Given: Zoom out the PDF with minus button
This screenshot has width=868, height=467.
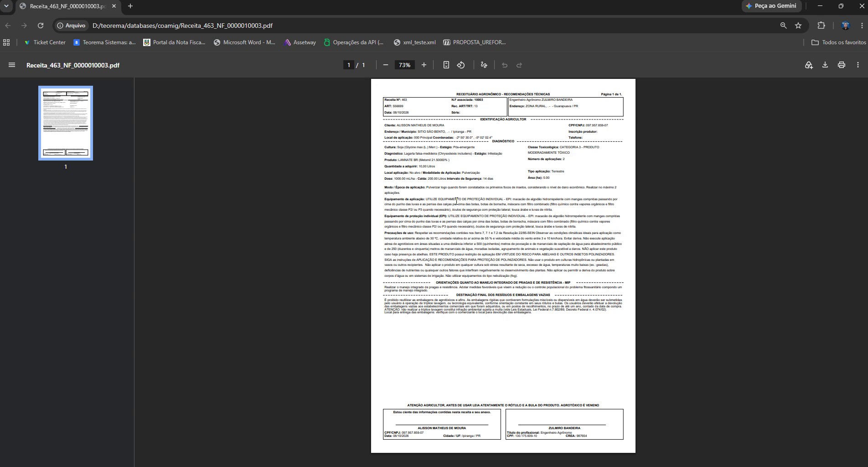Looking at the screenshot, I should [386, 65].
